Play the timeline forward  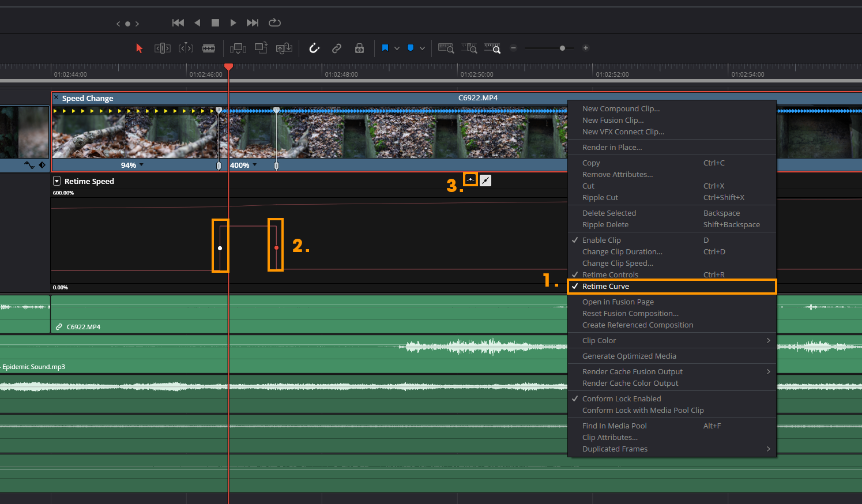coord(233,22)
